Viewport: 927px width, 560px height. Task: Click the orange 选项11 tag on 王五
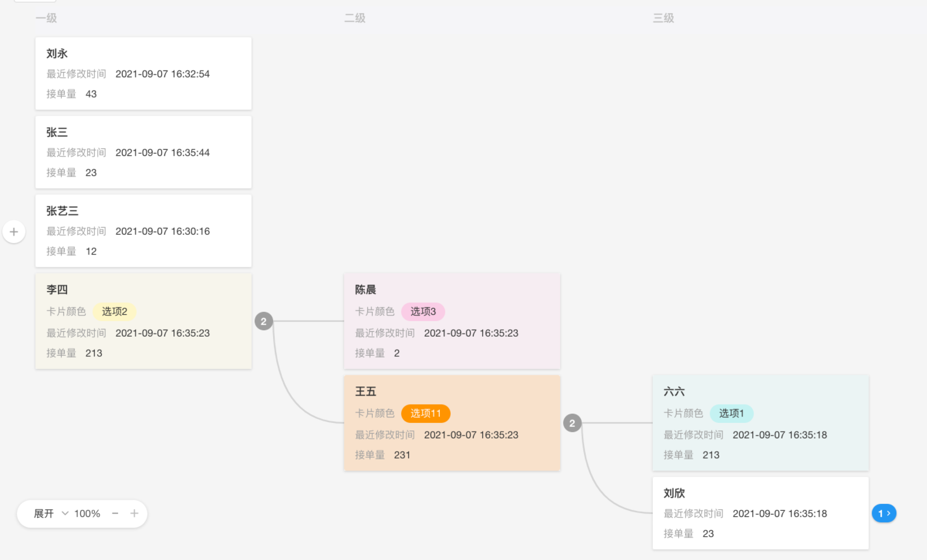pyautogui.click(x=425, y=413)
